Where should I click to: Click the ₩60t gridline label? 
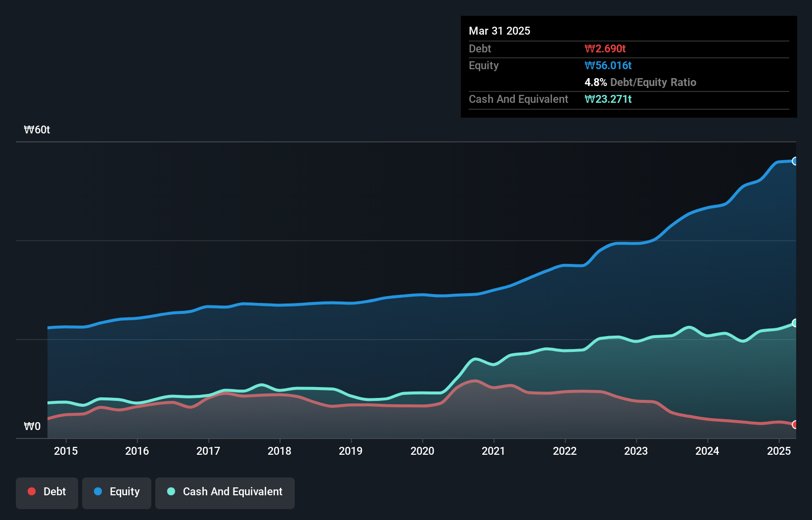pyautogui.click(x=37, y=130)
